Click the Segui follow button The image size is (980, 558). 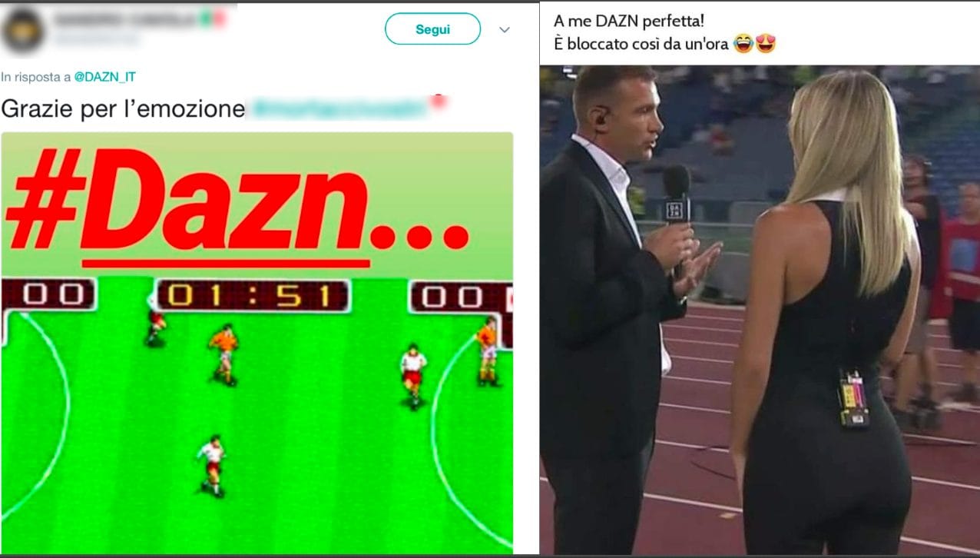point(432,29)
